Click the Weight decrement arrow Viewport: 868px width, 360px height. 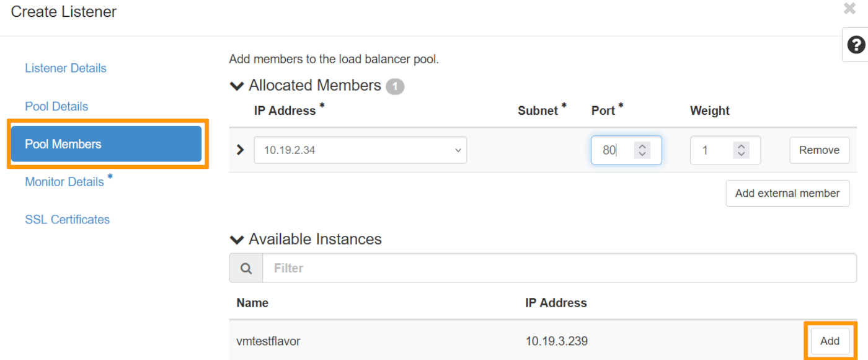pos(741,155)
